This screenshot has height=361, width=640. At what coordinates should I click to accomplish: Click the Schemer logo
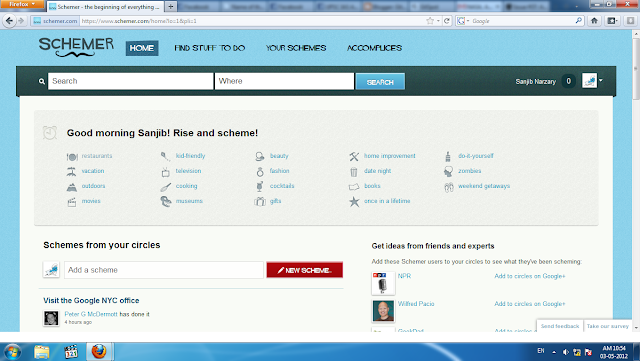point(76,47)
